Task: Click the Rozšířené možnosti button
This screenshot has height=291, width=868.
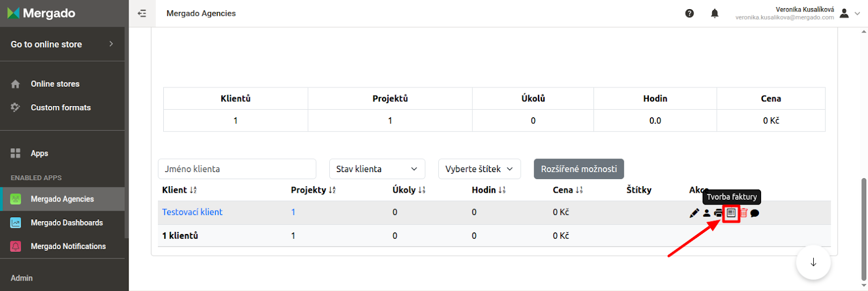Action: coord(579,169)
